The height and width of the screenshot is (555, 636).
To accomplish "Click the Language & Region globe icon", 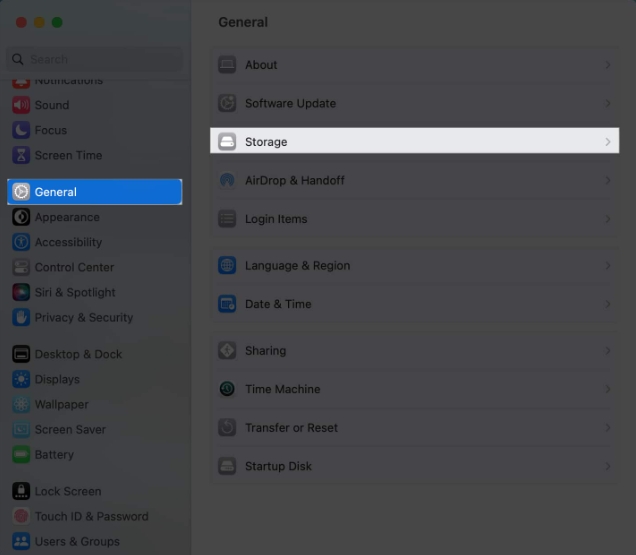I will point(227,266).
